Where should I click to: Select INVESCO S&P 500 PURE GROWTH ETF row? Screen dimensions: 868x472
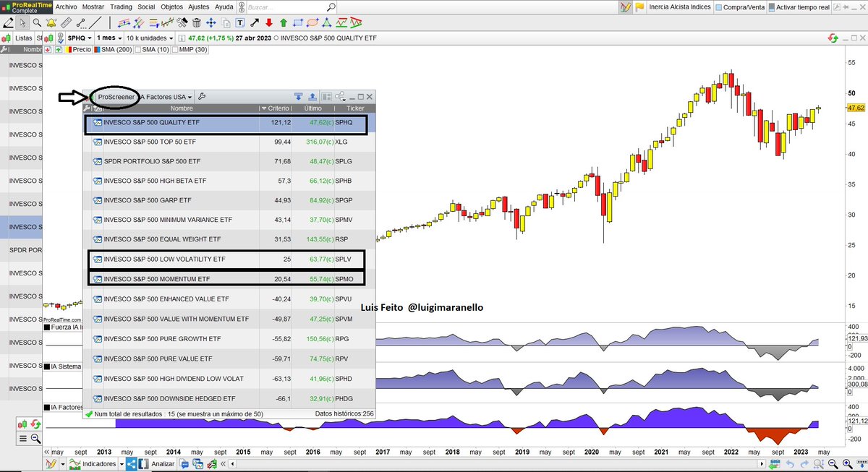(229, 338)
